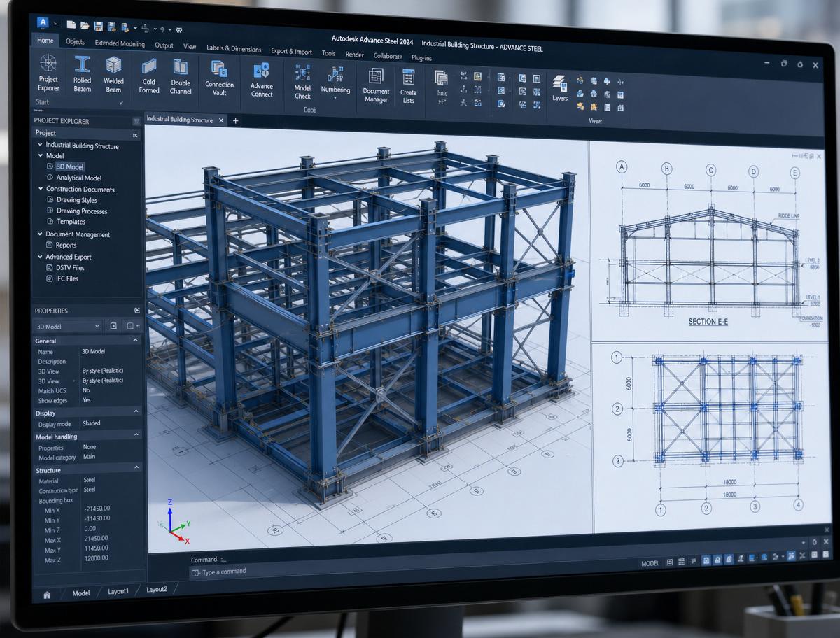840x638 pixels.
Task: Add a new document tab with plus
Action: pos(235,121)
